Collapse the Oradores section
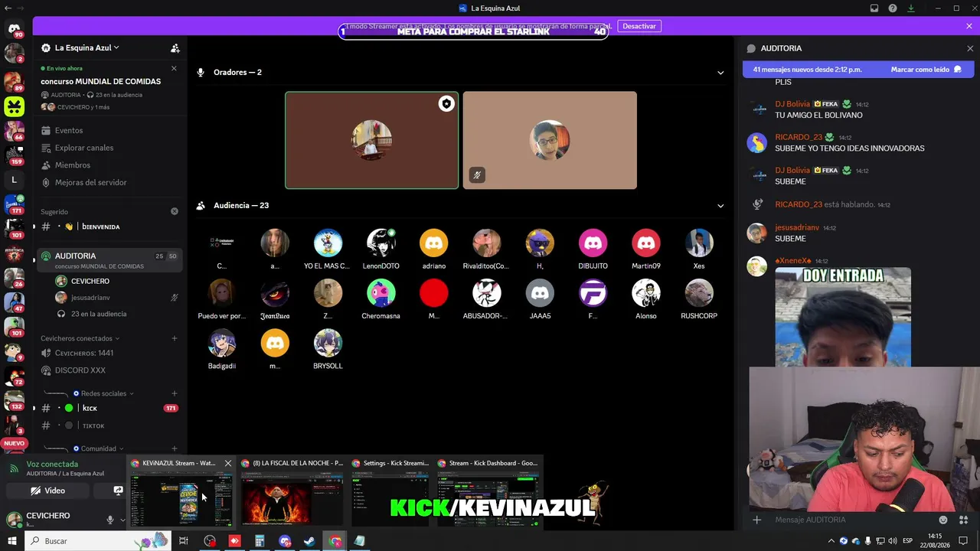 [x=720, y=73]
